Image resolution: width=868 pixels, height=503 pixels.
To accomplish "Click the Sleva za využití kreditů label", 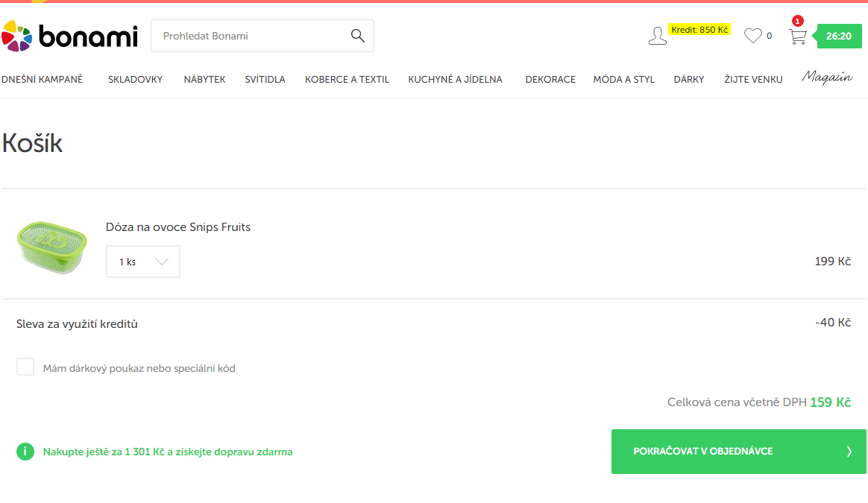I will point(77,324).
